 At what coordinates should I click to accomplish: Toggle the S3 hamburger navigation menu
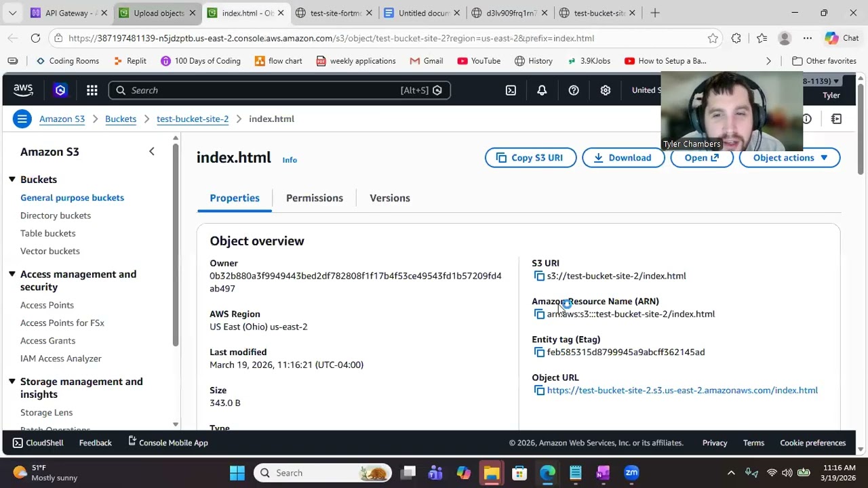(22, 119)
